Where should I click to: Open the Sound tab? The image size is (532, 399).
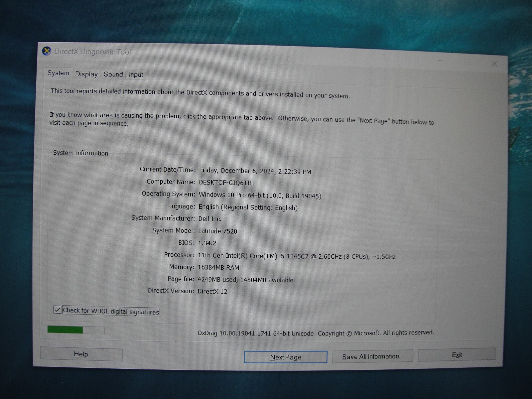click(x=113, y=74)
